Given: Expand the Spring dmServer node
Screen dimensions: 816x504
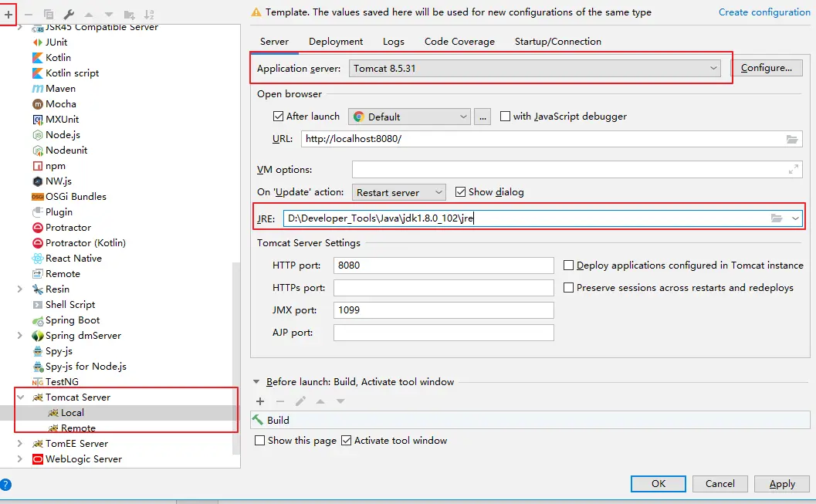Looking at the screenshot, I should pos(20,336).
